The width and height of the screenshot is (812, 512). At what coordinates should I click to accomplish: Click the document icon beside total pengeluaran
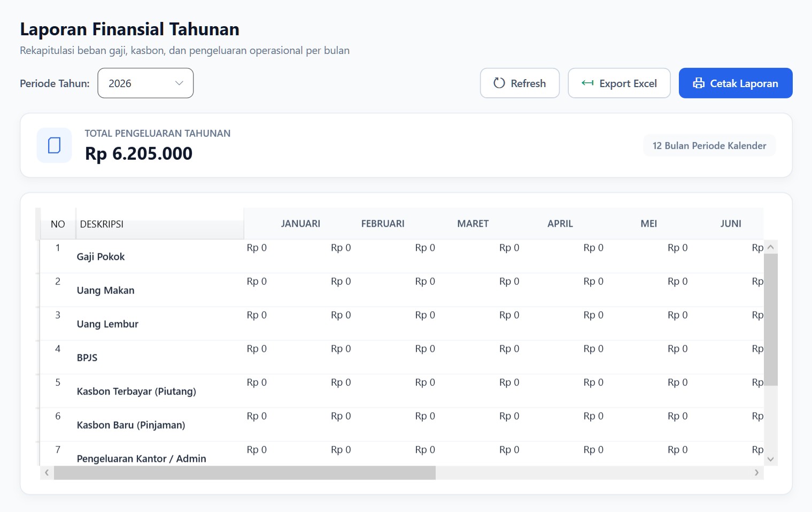tap(54, 145)
